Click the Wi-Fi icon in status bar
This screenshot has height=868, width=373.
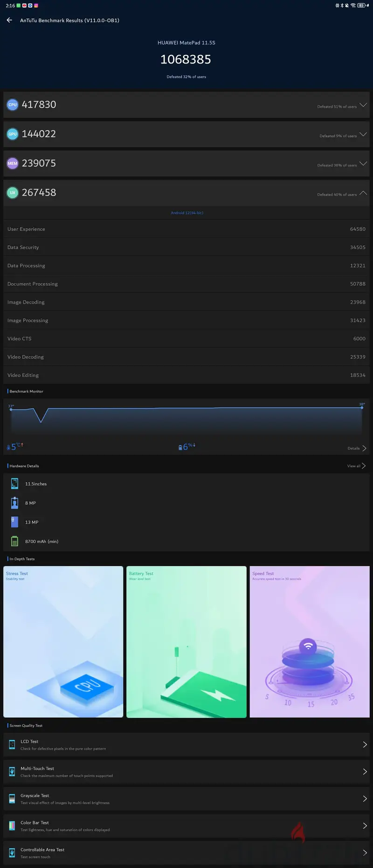353,6
